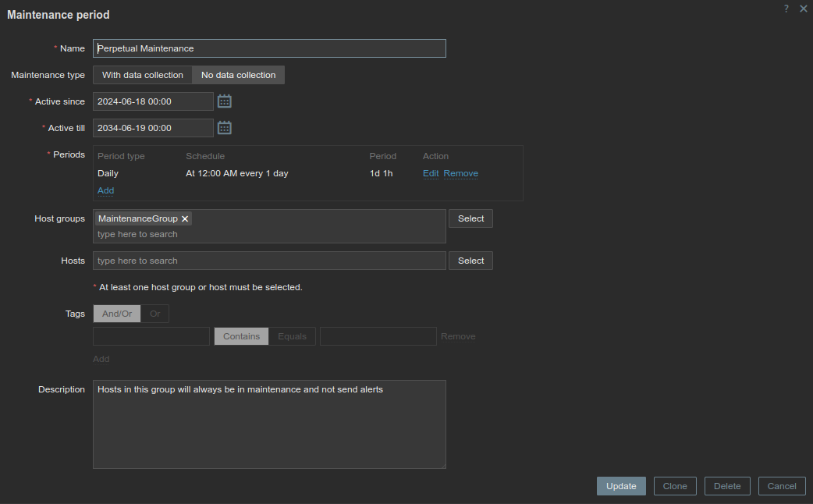Click the '1d 1h' period value

pos(381,173)
